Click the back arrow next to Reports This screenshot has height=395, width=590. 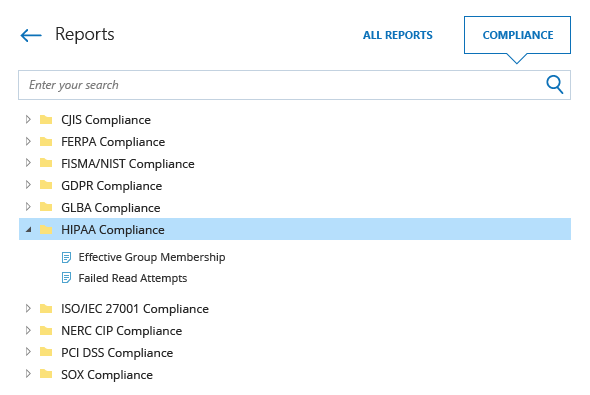[31, 35]
